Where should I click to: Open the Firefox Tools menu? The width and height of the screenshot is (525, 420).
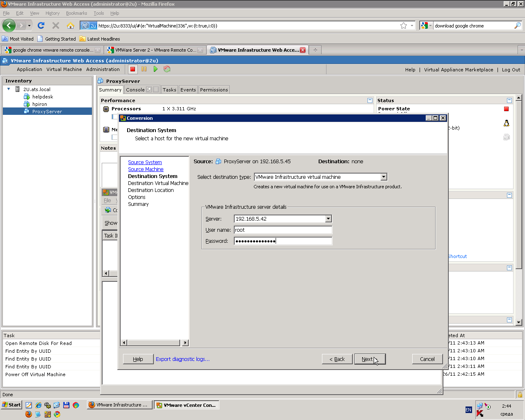coord(99,13)
